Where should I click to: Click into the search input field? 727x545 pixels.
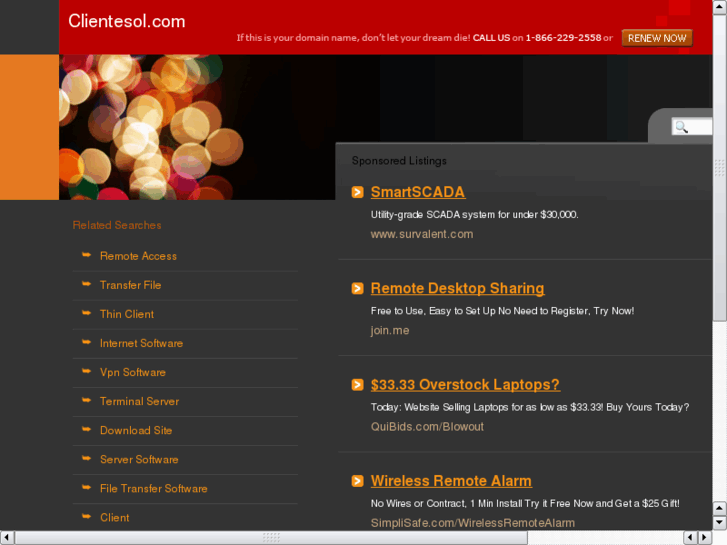coord(692,127)
